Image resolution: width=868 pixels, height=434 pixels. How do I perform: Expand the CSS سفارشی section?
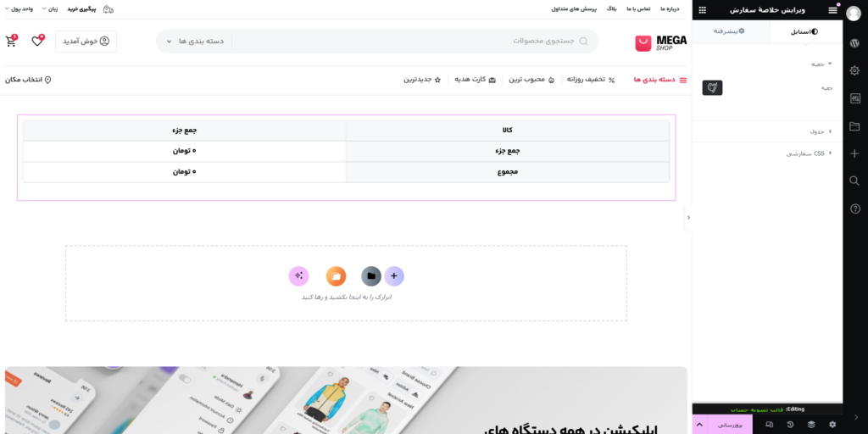tap(808, 153)
